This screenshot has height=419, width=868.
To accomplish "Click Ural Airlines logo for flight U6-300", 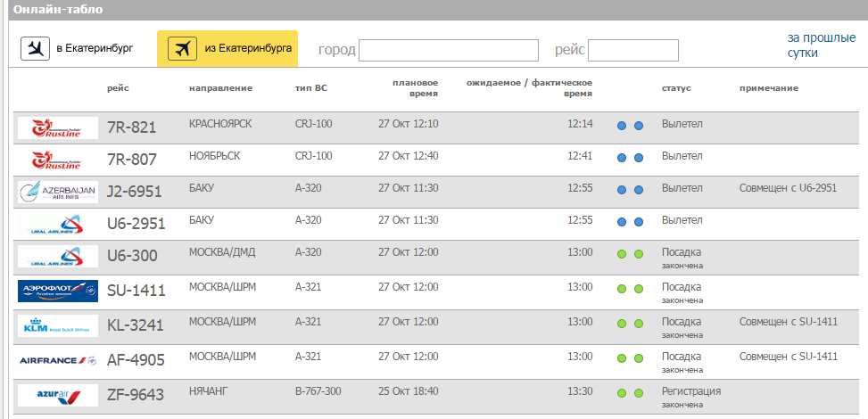I will click(x=57, y=256).
